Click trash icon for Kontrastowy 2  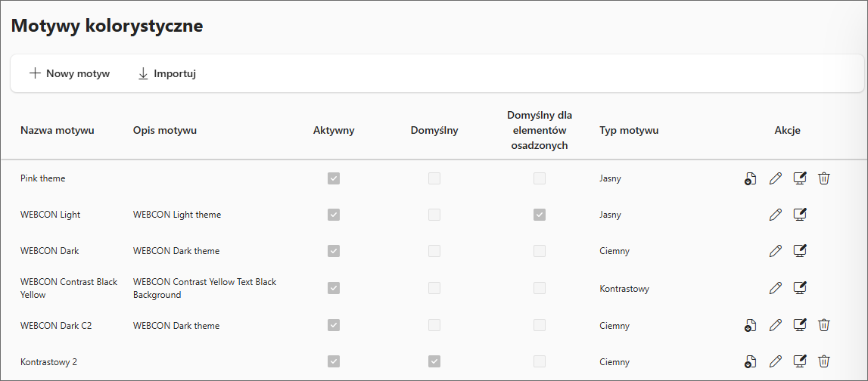tap(824, 361)
